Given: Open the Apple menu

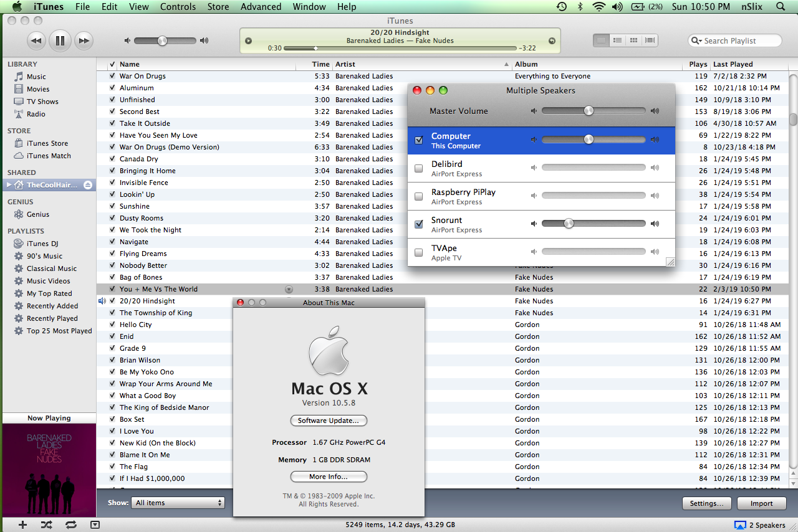Looking at the screenshot, I should pos(17,7).
